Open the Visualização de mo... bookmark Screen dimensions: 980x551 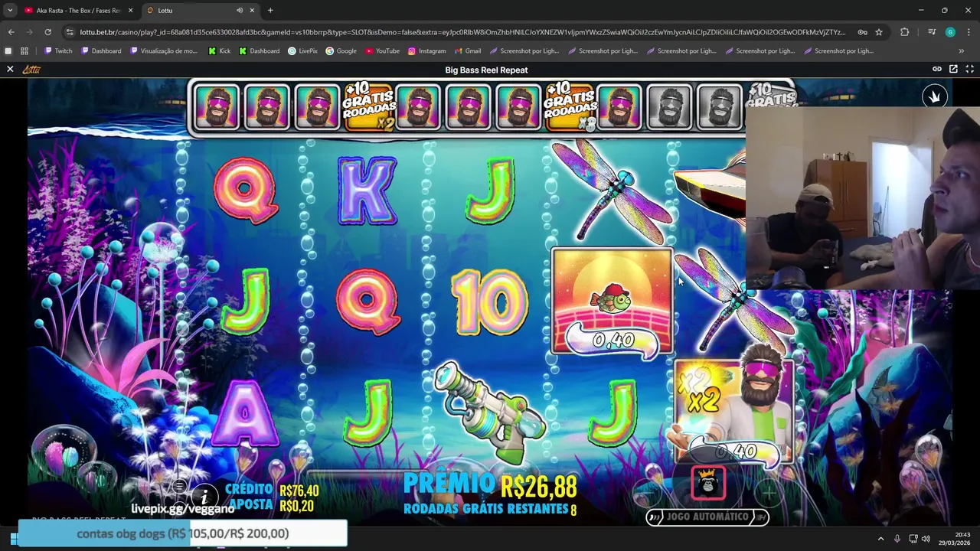pyautogui.click(x=163, y=51)
